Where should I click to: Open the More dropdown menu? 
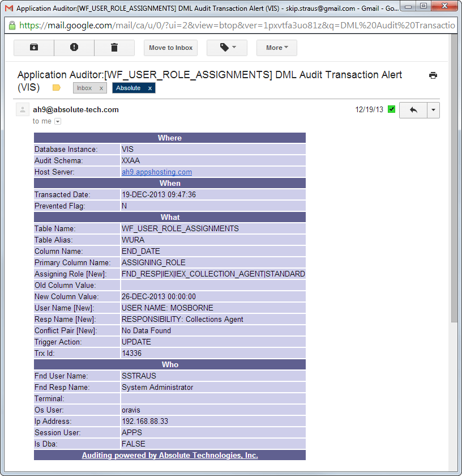pos(276,48)
